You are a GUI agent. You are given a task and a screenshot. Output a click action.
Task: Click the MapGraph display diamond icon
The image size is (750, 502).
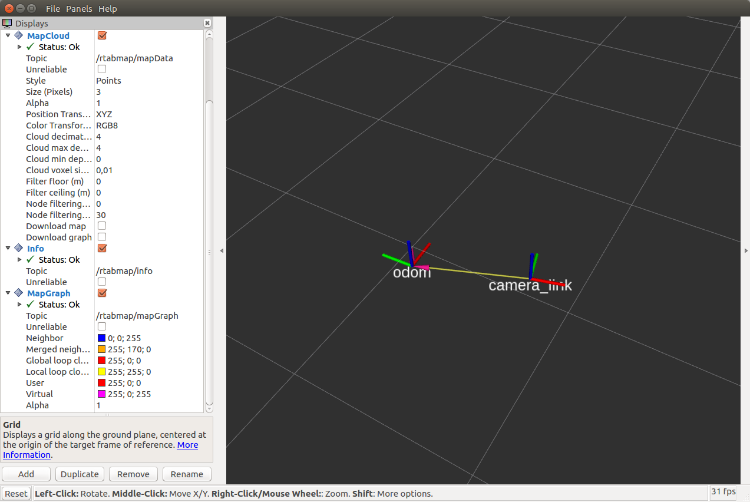19,293
